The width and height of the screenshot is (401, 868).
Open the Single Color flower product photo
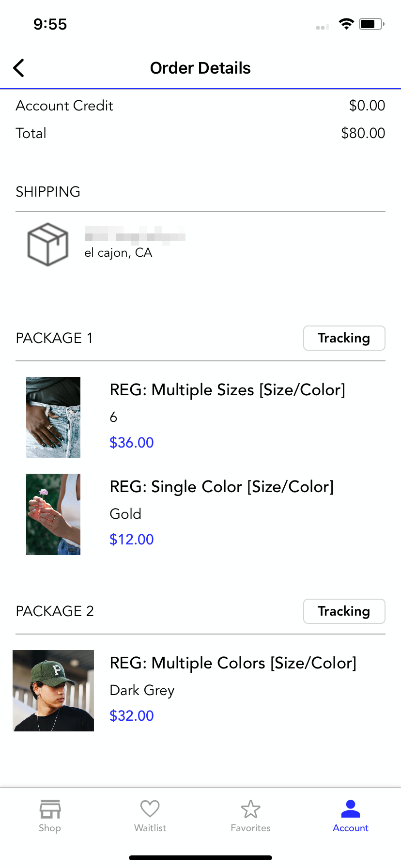tap(53, 514)
